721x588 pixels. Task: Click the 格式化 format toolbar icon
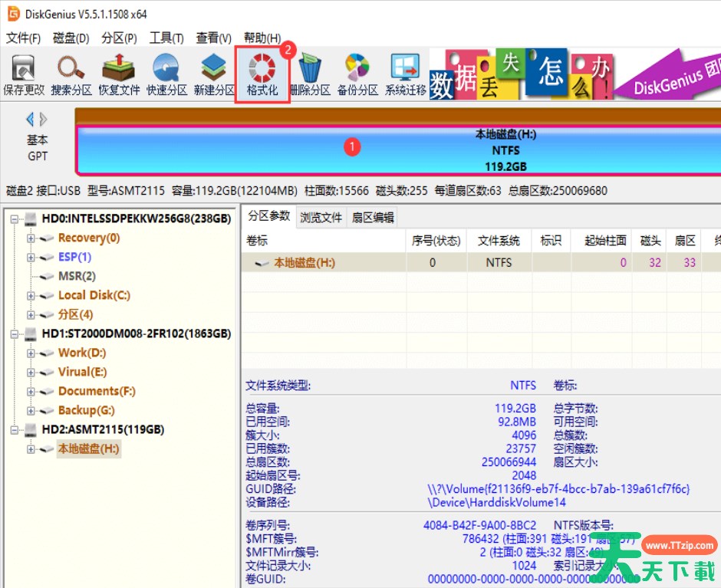point(262,74)
